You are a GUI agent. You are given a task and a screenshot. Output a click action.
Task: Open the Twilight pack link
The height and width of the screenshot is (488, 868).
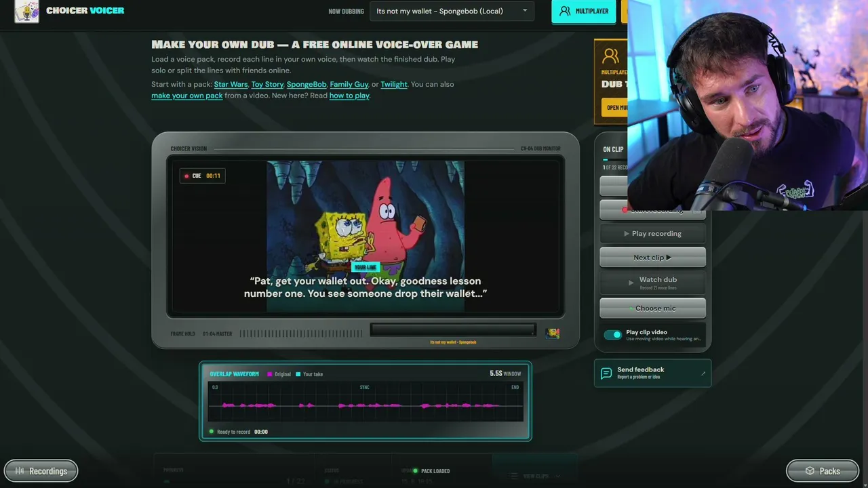click(x=394, y=84)
